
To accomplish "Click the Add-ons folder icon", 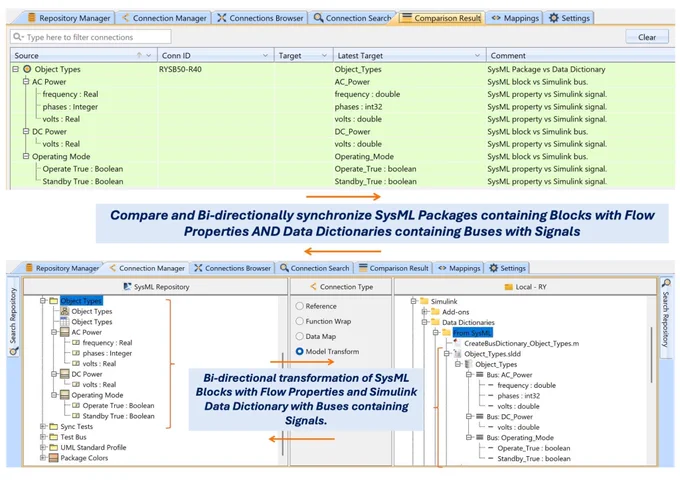I will [x=435, y=312].
